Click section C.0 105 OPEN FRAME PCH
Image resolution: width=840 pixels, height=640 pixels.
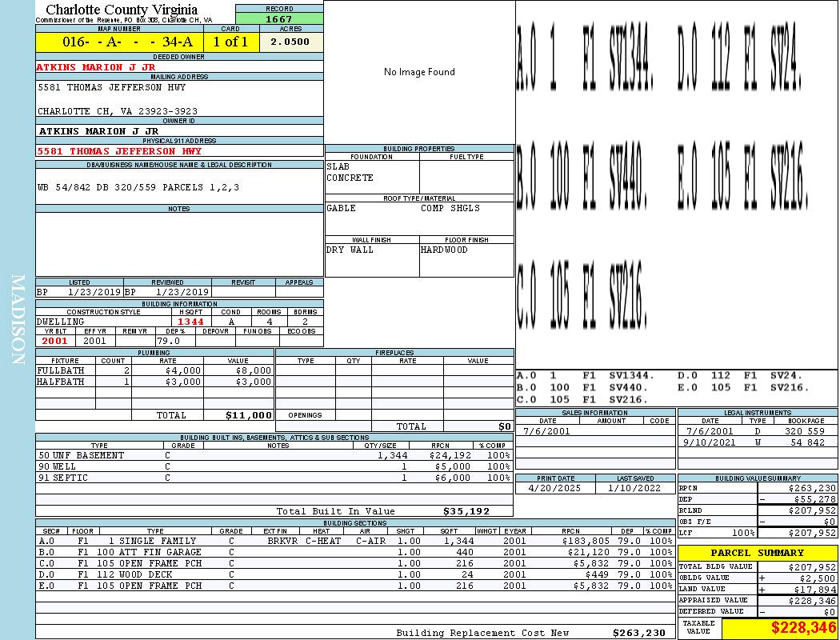(x=355, y=563)
